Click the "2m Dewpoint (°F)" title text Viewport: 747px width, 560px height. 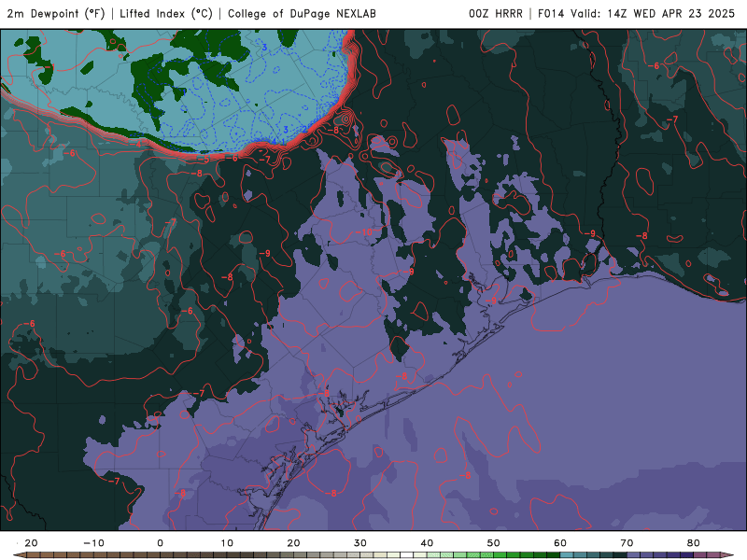(56, 13)
